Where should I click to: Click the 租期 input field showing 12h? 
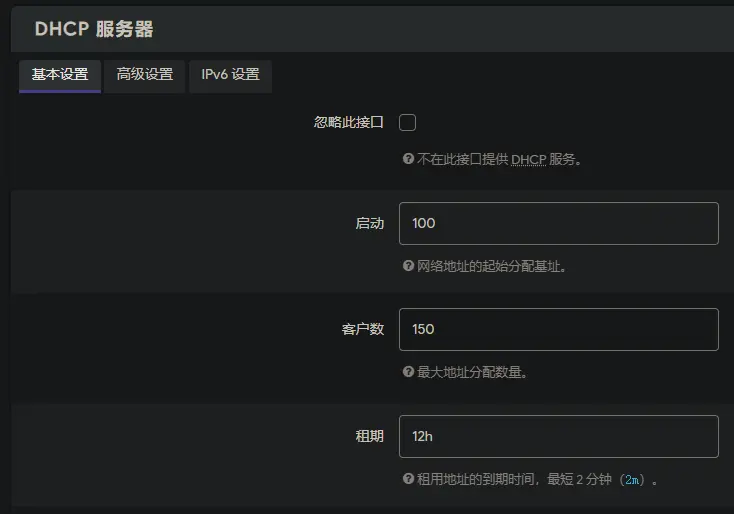[558, 436]
